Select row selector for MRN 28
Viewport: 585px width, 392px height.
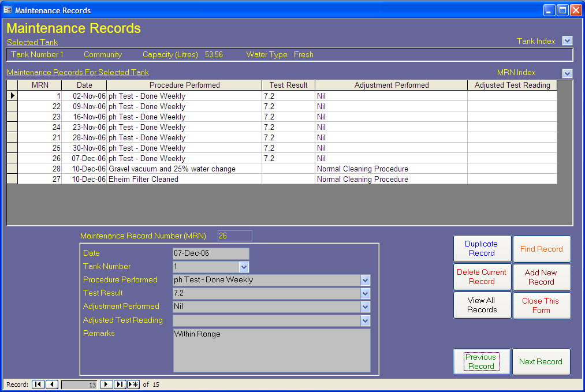pos(12,169)
